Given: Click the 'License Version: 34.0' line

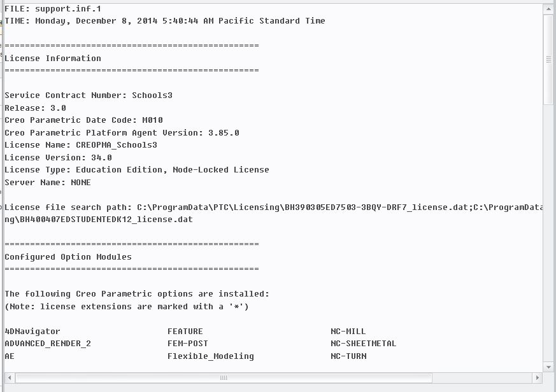Looking at the screenshot, I should click(x=58, y=157).
